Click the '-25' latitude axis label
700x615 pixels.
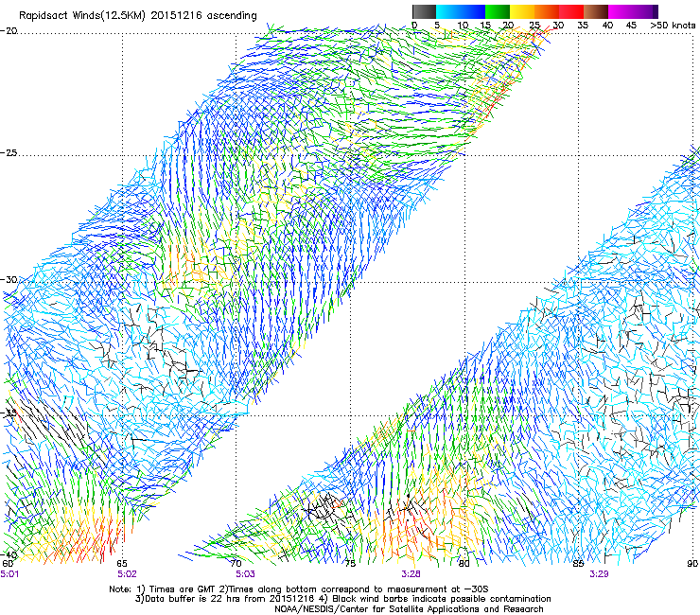tap(9, 152)
